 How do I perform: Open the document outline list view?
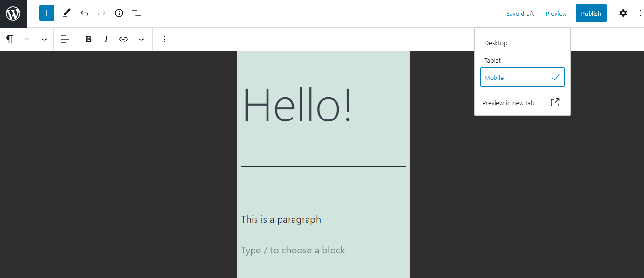tap(136, 13)
